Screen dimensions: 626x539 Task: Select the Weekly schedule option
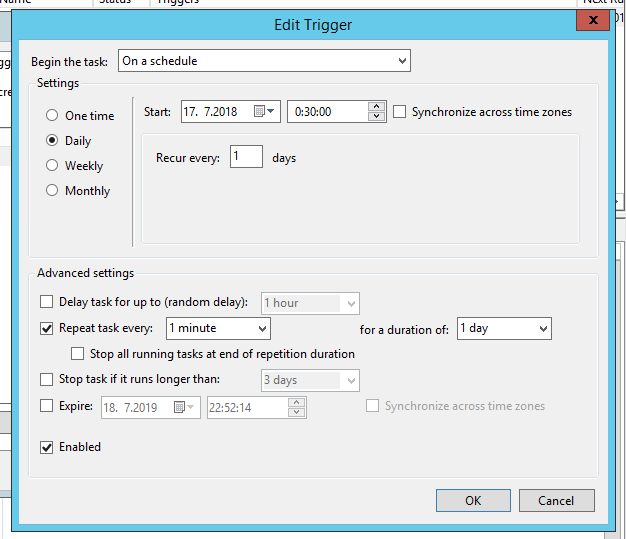click(52, 166)
